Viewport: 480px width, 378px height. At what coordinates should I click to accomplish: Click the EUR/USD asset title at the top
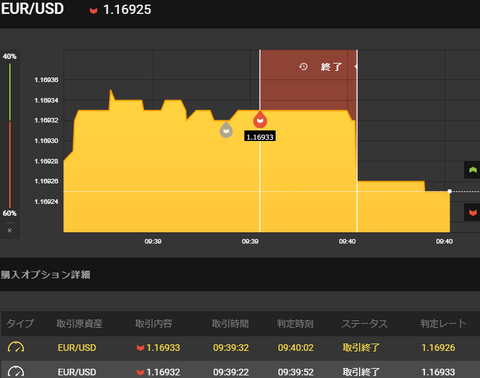pyautogui.click(x=32, y=9)
